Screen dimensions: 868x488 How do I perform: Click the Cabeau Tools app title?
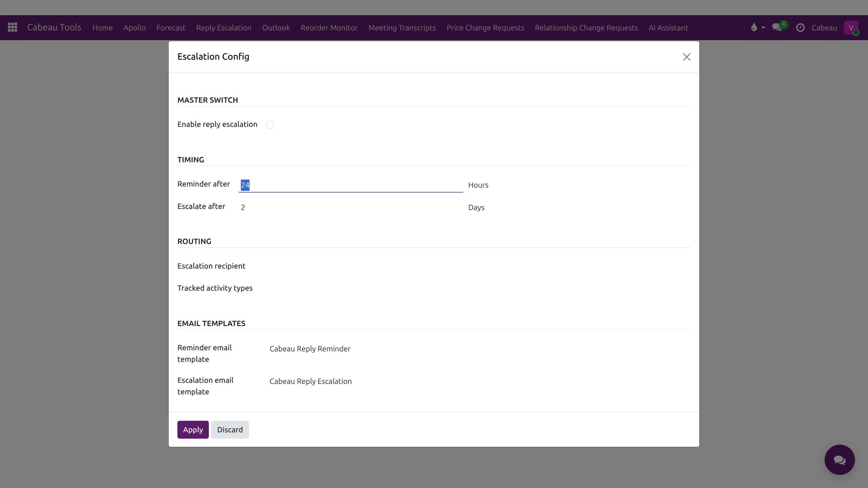pyautogui.click(x=54, y=27)
